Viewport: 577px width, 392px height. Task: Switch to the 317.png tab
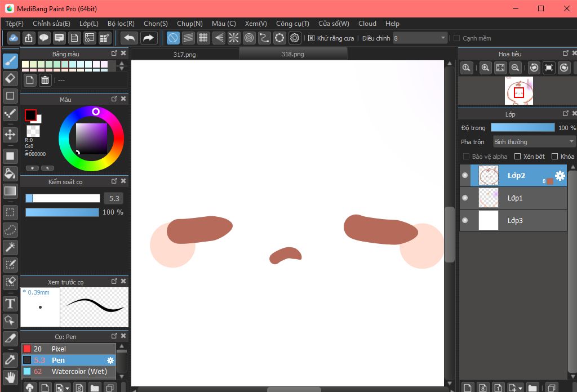(x=185, y=54)
